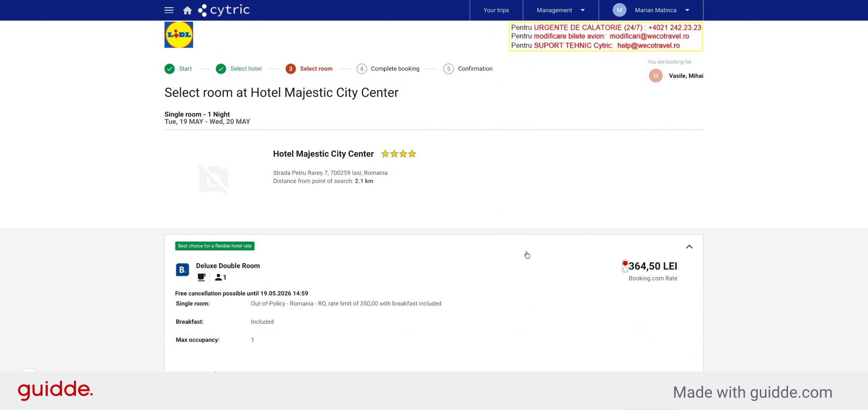
Task: Click Marian Matinca's avatar circle
Action: [619, 10]
